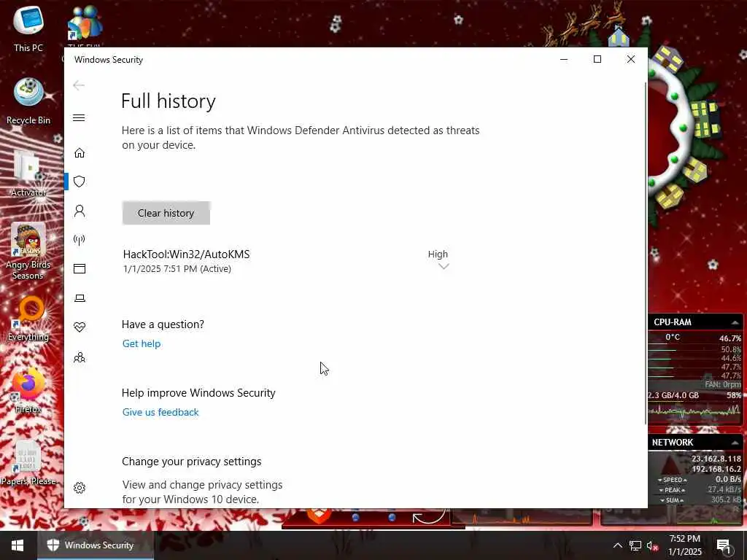Image resolution: width=747 pixels, height=560 pixels.
Task: Click the SUM label in NETWORK gadget
Action: tap(672, 500)
